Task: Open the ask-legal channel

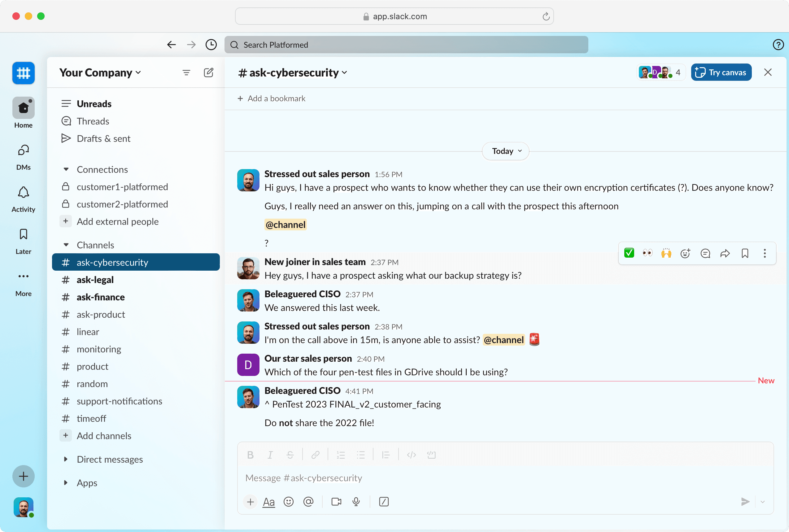Action: 95,280
